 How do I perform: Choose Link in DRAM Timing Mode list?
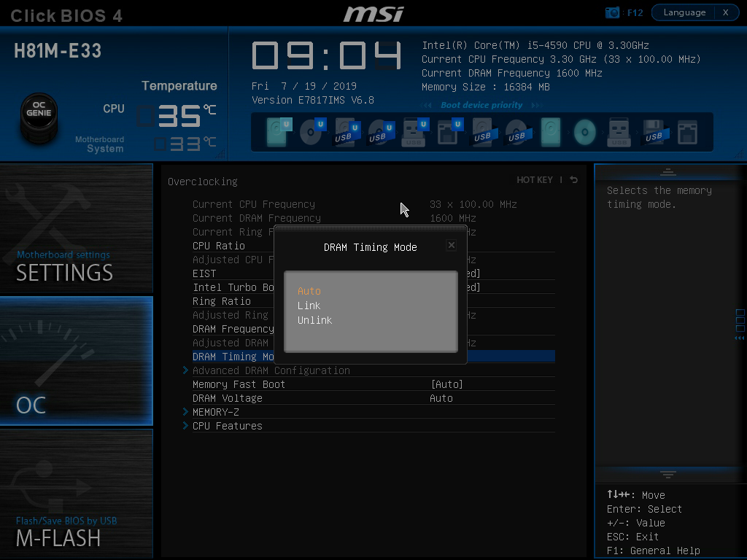point(309,306)
